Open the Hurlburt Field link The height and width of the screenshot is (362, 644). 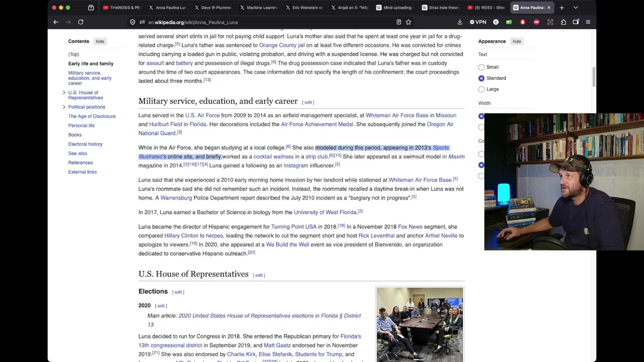(x=166, y=124)
